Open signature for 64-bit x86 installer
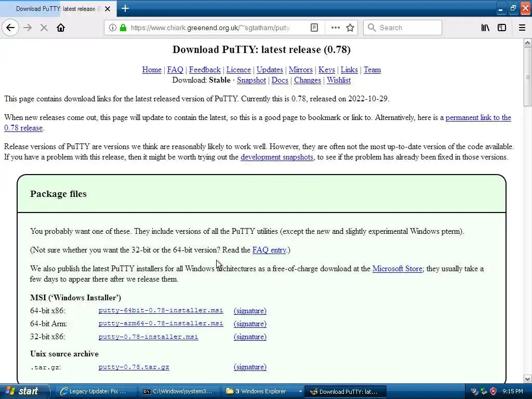This screenshot has height=399, width=532. [250, 311]
